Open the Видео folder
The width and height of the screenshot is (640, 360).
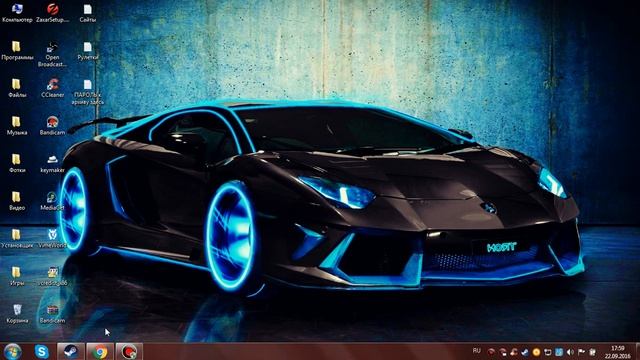click(x=17, y=201)
